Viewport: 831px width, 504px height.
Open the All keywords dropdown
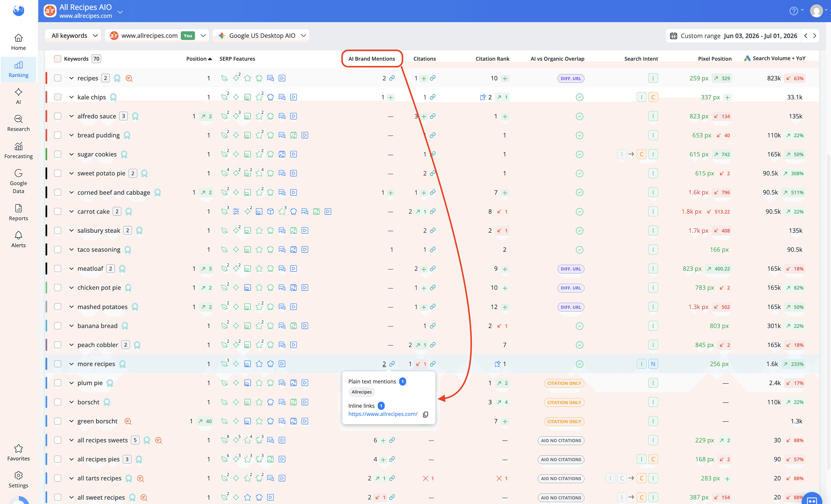pos(73,35)
